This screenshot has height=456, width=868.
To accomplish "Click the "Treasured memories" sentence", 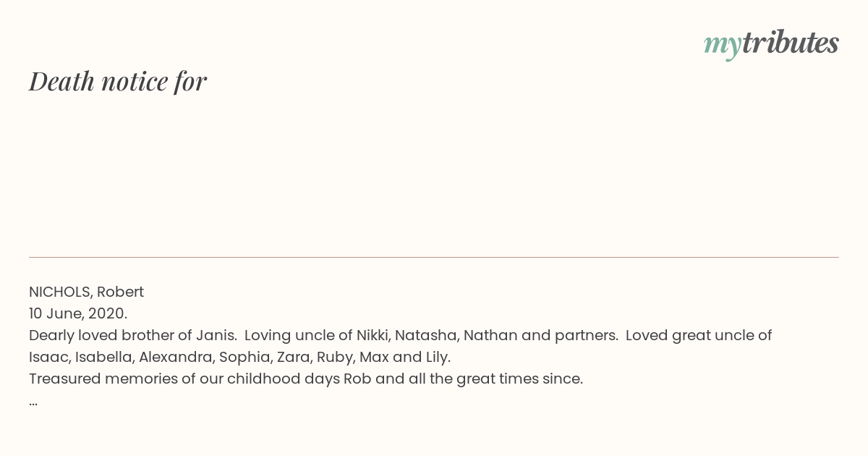I will pos(306,379).
